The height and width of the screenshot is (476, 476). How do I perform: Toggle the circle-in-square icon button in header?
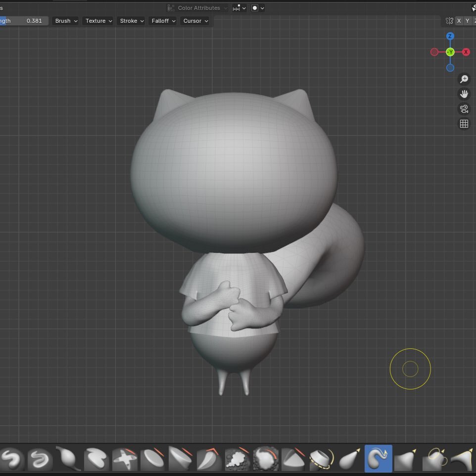[x=255, y=8]
